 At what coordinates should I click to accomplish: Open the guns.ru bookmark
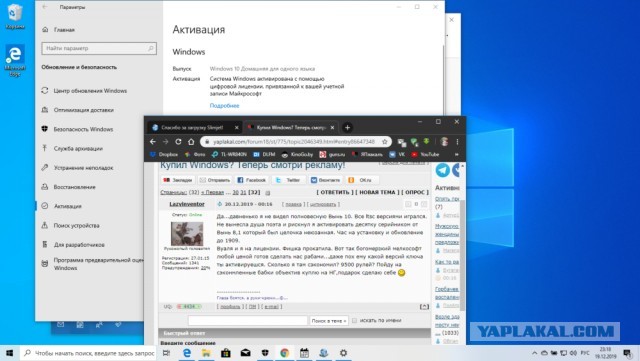coord(332,154)
